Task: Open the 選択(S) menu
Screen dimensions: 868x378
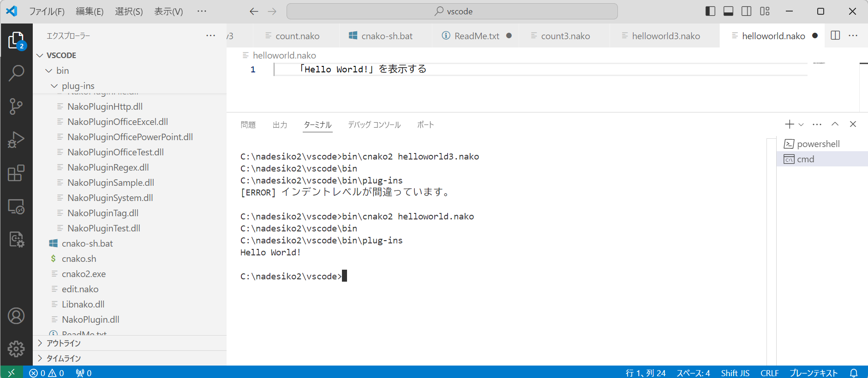Action: (129, 11)
